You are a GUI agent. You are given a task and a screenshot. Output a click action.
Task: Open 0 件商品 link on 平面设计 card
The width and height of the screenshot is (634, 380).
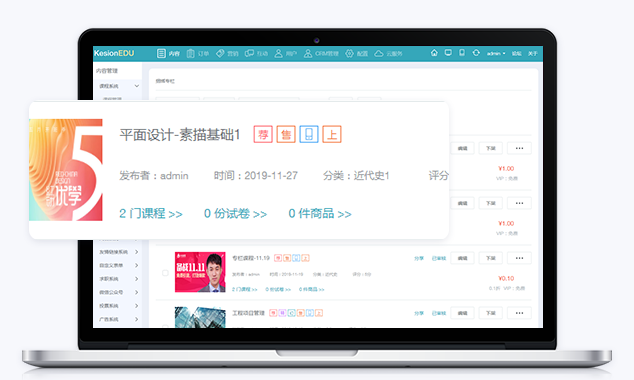tap(320, 213)
